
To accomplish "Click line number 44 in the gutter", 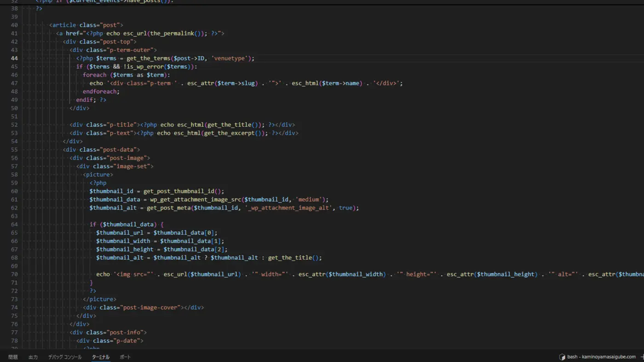I will [x=14, y=58].
